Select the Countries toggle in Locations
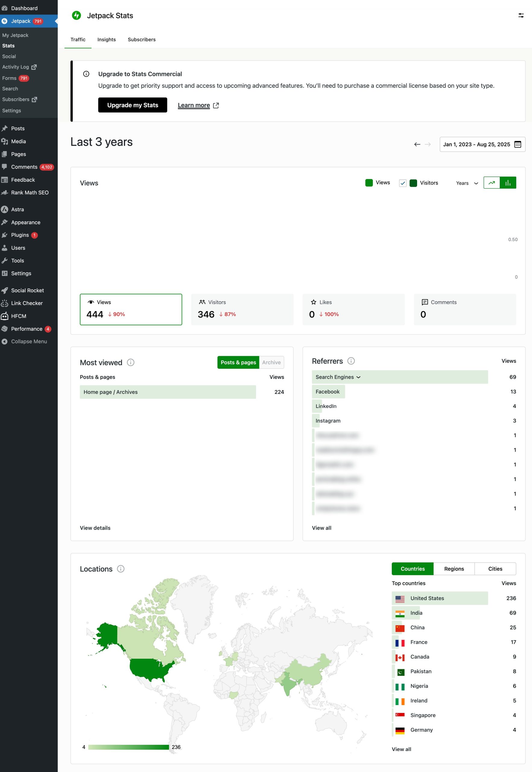Image resolution: width=532 pixels, height=772 pixels. (413, 569)
